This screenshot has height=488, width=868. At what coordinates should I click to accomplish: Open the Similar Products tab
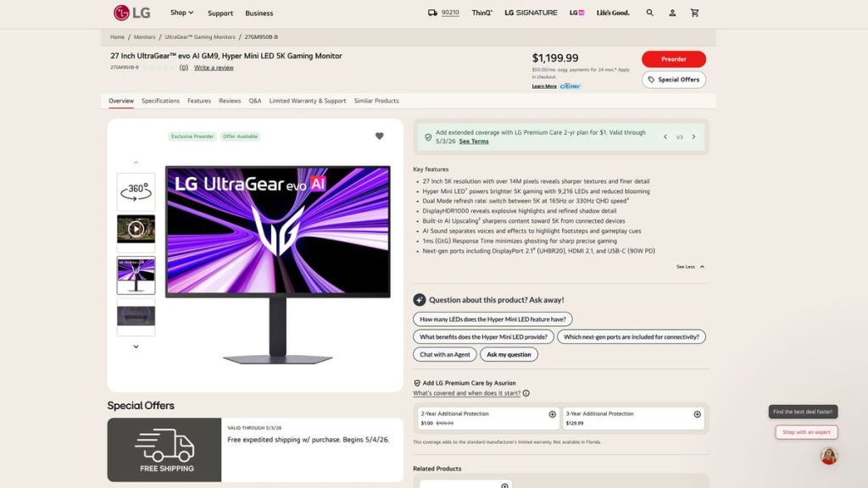pyautogui.click(x=376, y=101)
